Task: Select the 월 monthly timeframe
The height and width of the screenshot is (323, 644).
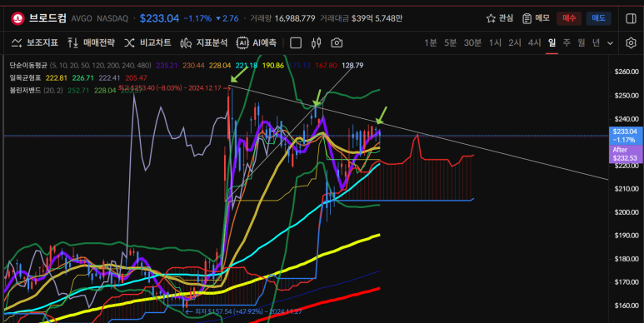Action: coord(582,42)
